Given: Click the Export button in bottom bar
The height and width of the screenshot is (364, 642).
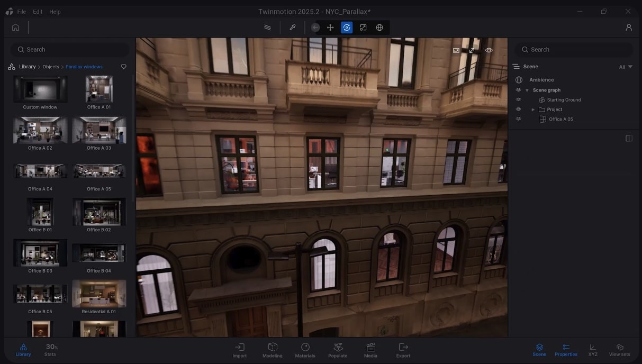Looking at the screenshot, I should 403,350.
